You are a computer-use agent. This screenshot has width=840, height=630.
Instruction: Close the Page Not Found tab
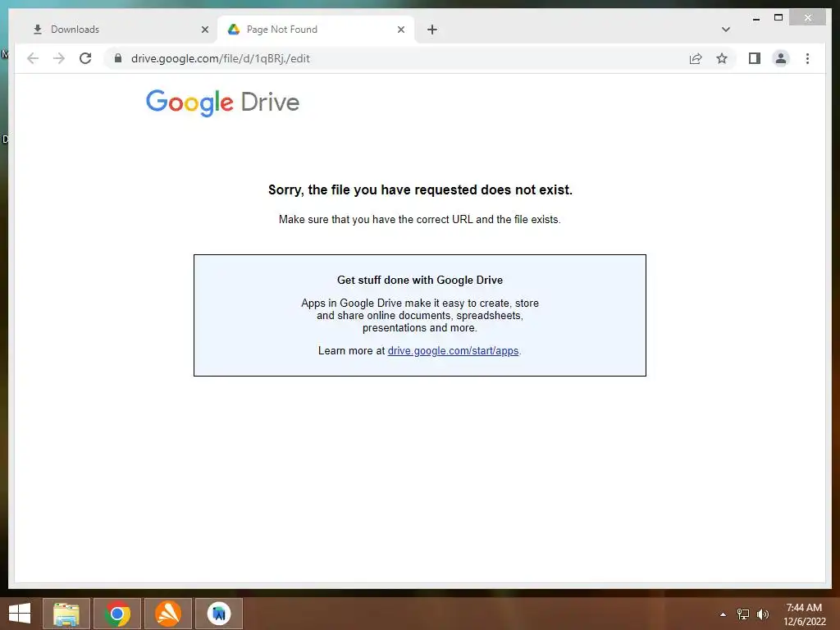tap(400, 30)
